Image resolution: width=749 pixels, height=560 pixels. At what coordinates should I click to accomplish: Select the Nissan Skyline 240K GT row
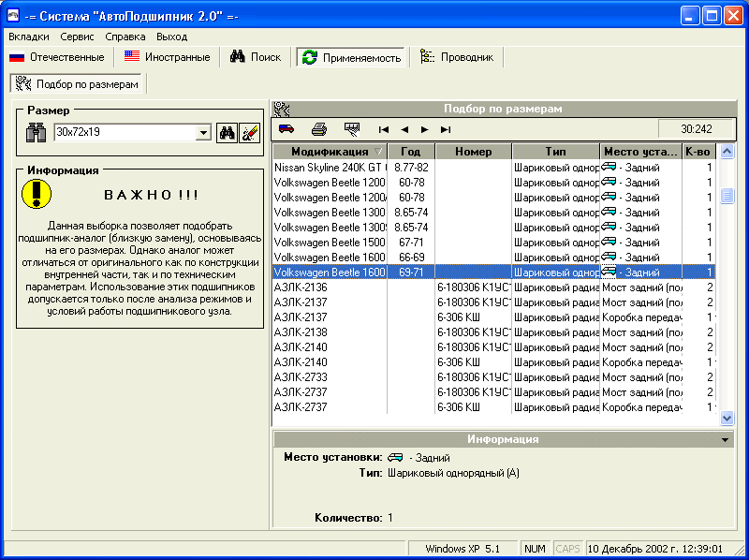tap(329, 168)
